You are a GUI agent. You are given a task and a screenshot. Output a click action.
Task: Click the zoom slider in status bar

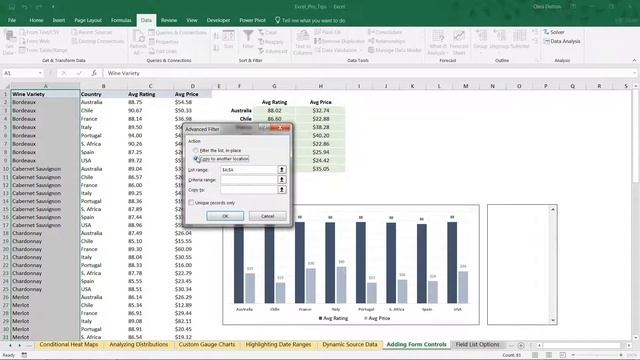tap(596, 355)
